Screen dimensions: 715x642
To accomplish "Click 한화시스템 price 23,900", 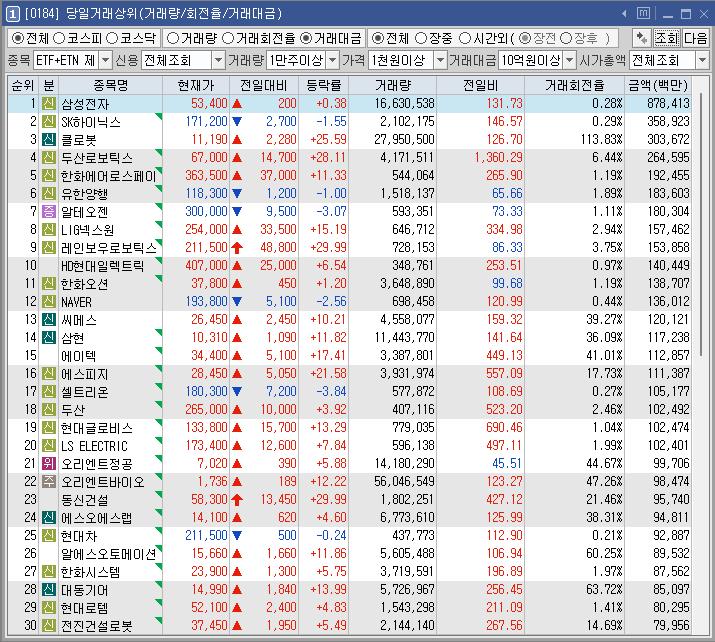I will tap(209, 572).
